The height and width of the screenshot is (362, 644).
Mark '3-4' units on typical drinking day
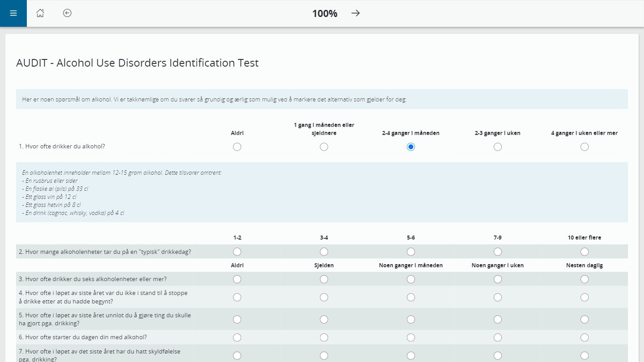tap(324, 252)
